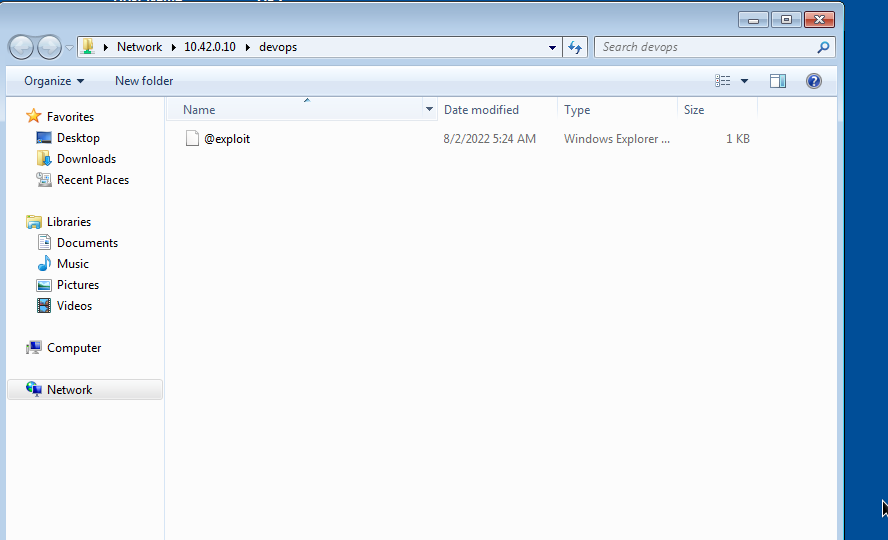The image size is (888, 540).
Task: Sort by Size column header
Action: (717, 110)
